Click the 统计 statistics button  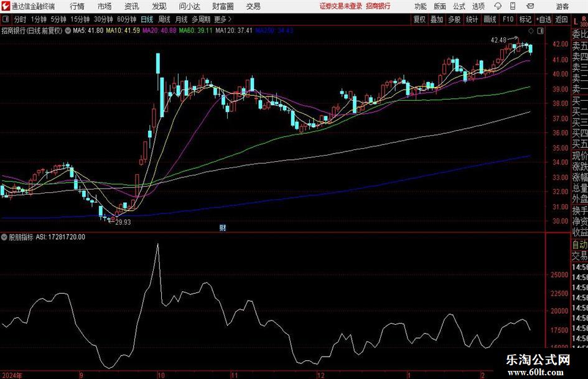click(472, 19)
